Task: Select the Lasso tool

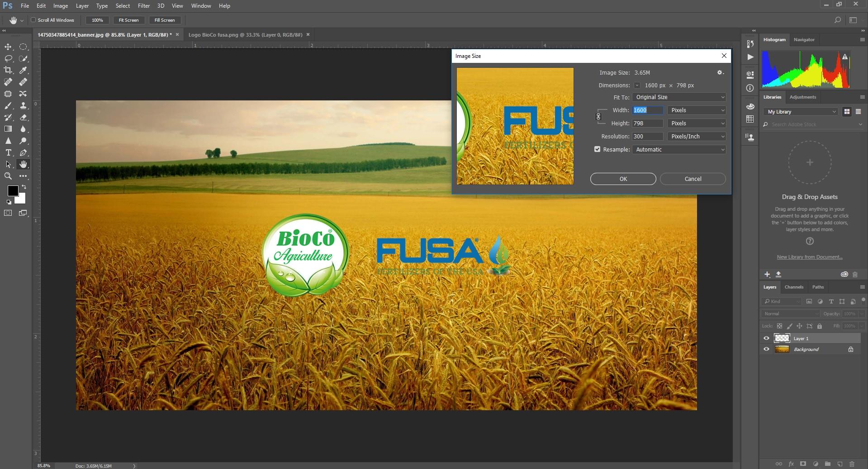Action: click(8, 58)
